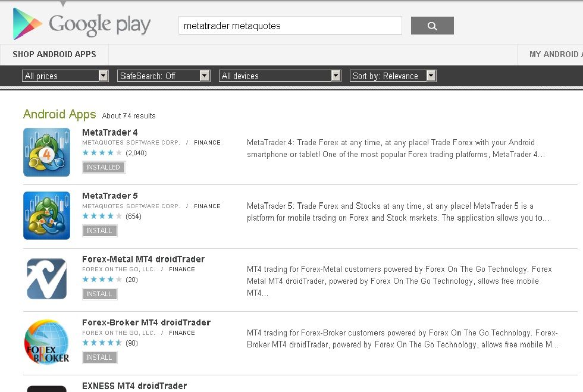Click the Google Play logo
The image size is (583, 392).
coord(82,24)
